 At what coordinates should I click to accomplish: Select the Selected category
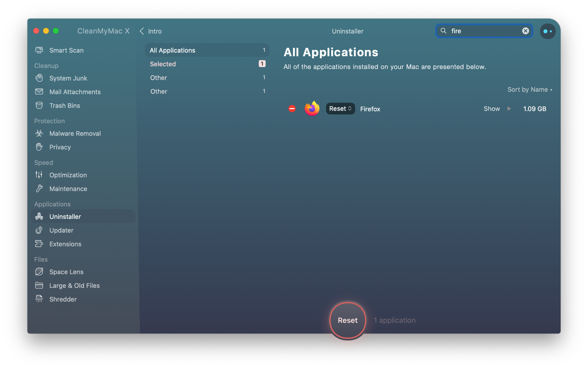click(207, 64)
